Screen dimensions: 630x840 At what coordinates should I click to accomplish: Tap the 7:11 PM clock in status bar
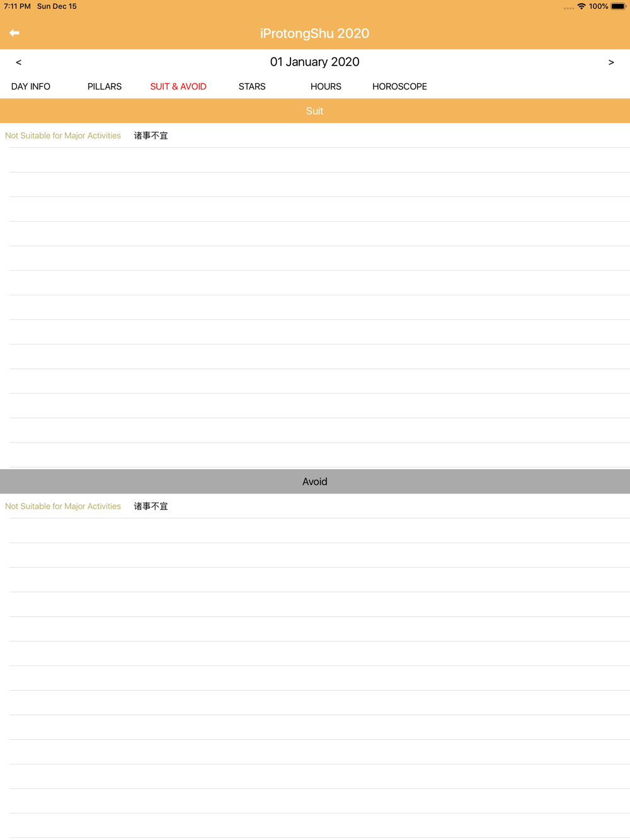pos(17,6)
